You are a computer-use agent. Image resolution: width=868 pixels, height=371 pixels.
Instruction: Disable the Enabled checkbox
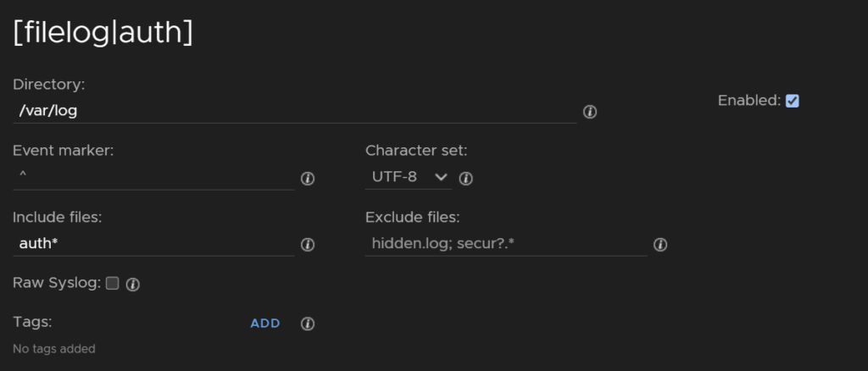793,101
